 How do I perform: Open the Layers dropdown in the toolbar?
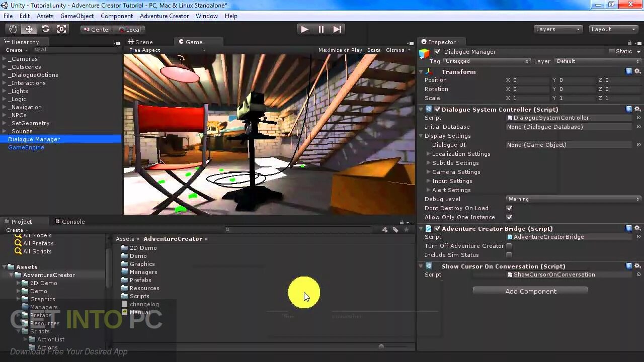pyautogui.click(x=558, y=29)
